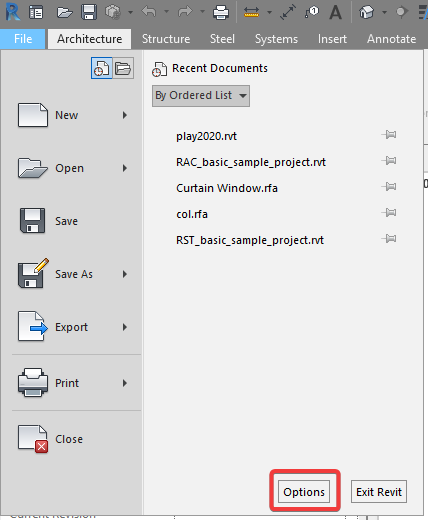
Task: Open recent file RAC_basic_sample_project.rvt
Action: [x=251, y=162]
